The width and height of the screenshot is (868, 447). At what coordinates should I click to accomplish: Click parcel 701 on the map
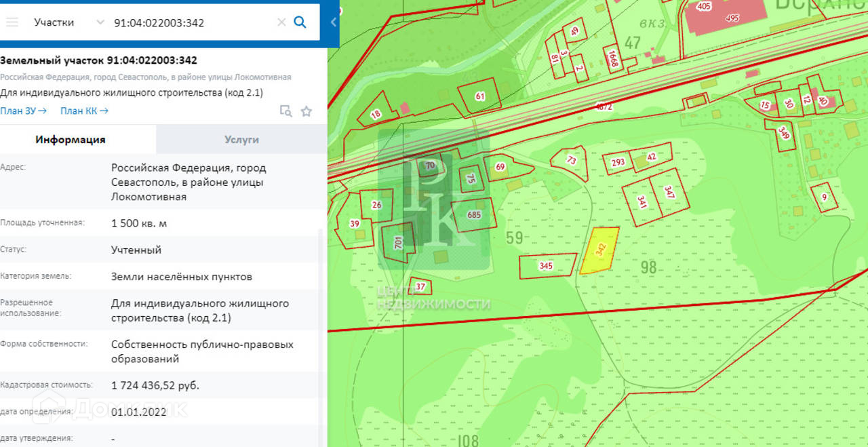(x=398, y=242)
